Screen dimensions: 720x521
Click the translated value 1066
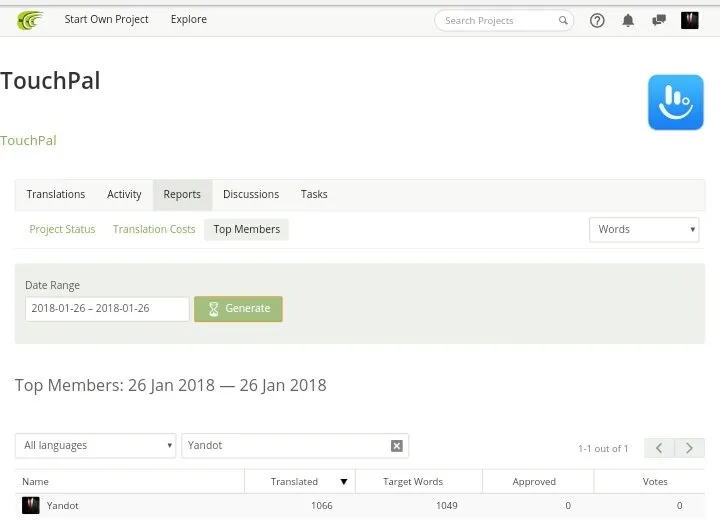(x=321, y=506)
